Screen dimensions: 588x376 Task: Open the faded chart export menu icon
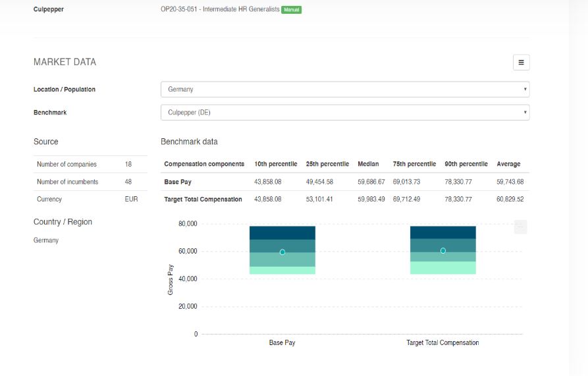point(520,227)
